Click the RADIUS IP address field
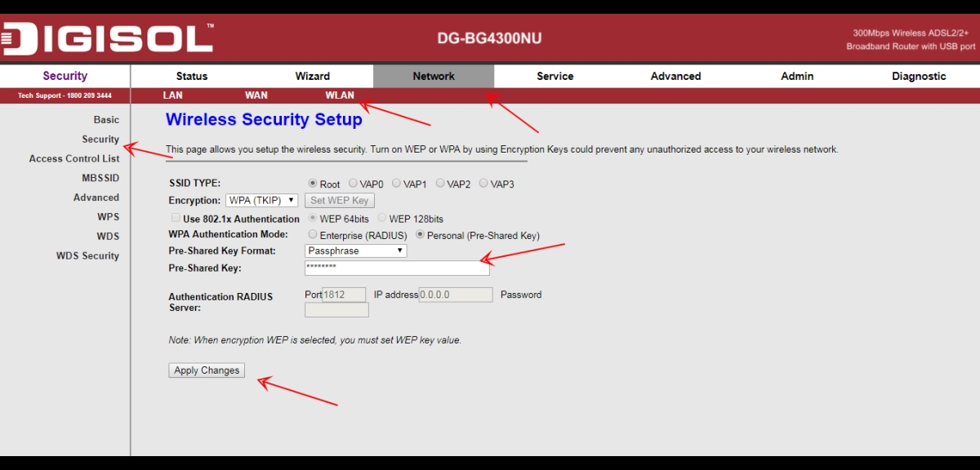Screen dimensions: 980x470 point(456,295)
